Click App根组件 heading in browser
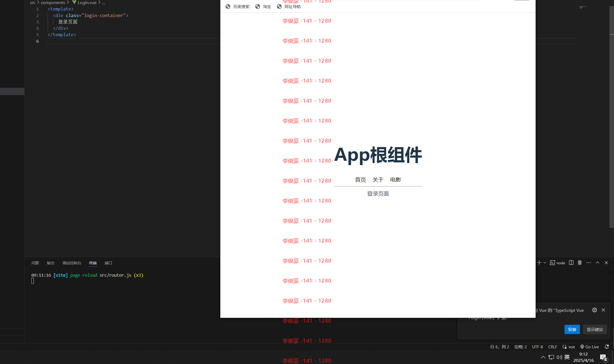The width and height of the screenshot is (614, 364). click(x=378, y=155)
